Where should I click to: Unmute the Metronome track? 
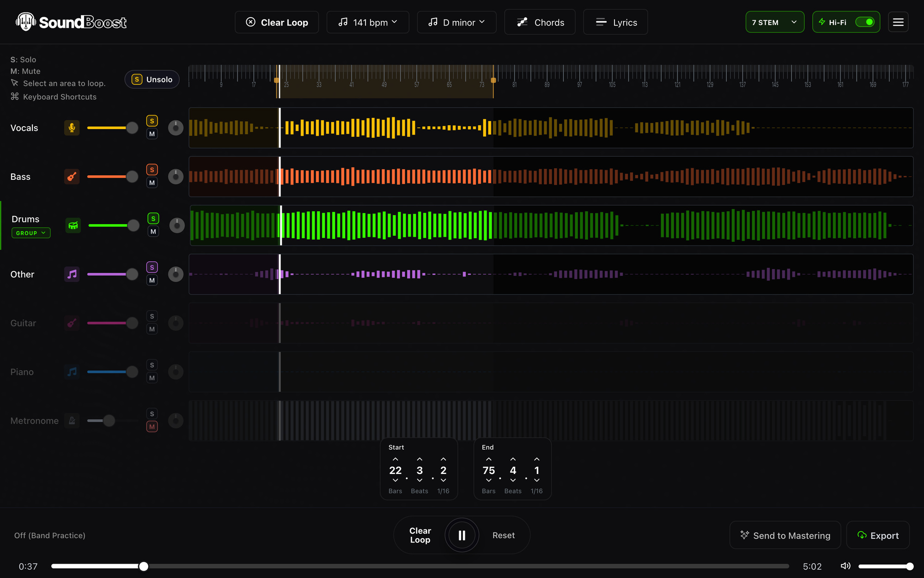152,427
